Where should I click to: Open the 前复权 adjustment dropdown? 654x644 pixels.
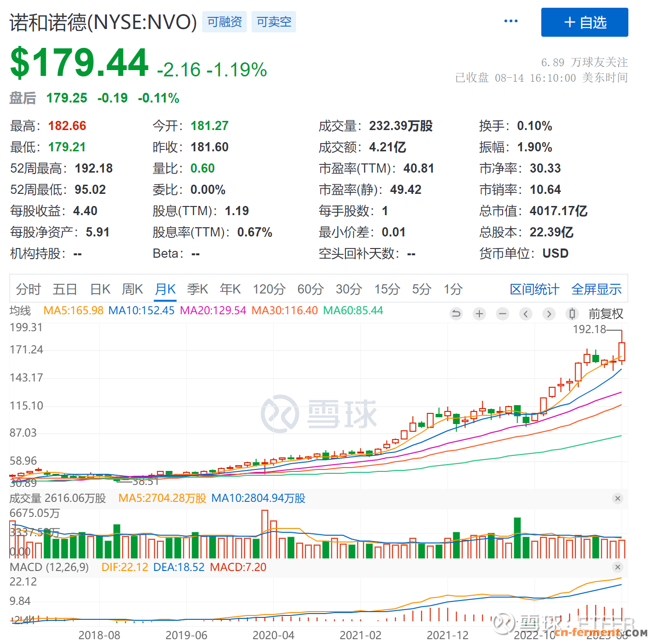point(606,314)
